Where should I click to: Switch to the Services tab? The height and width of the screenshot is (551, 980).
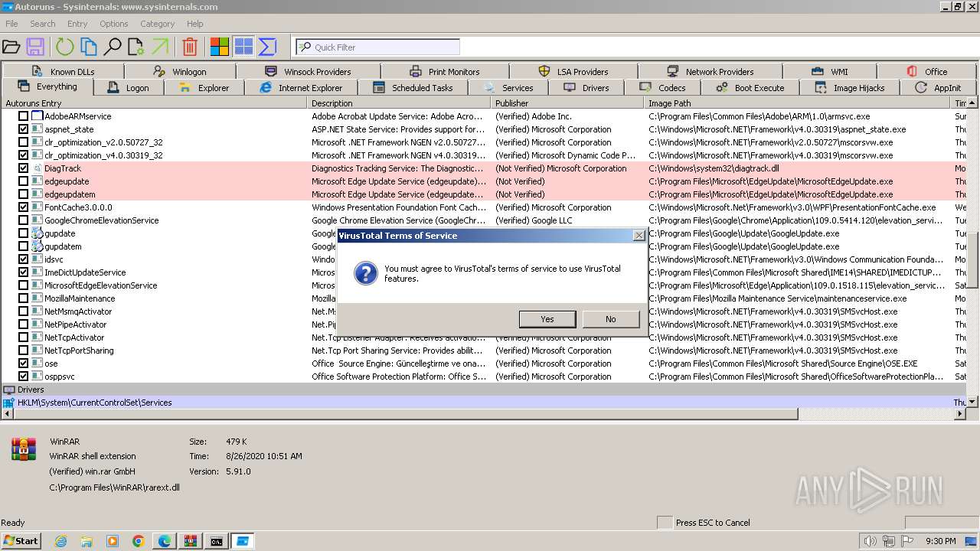tap(508, 88)
